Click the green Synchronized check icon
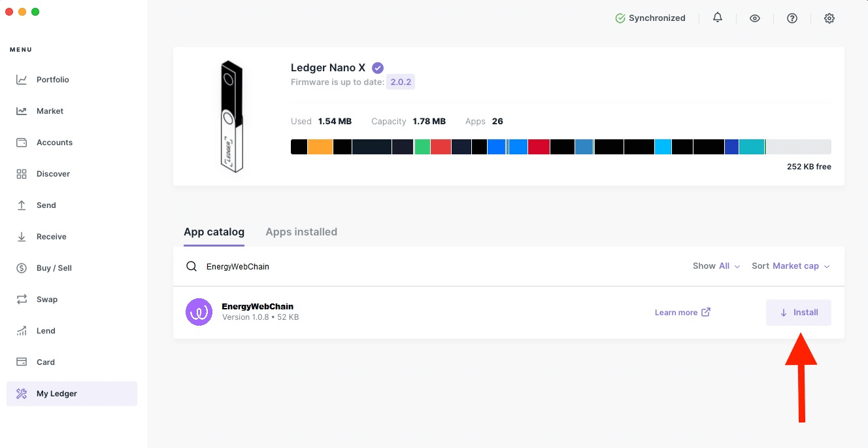The image size is (868, 448). pos(620,18)
